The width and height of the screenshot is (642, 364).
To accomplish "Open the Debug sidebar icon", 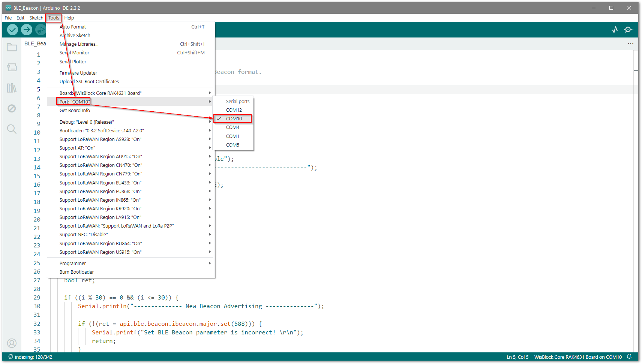I will point(12,108).
